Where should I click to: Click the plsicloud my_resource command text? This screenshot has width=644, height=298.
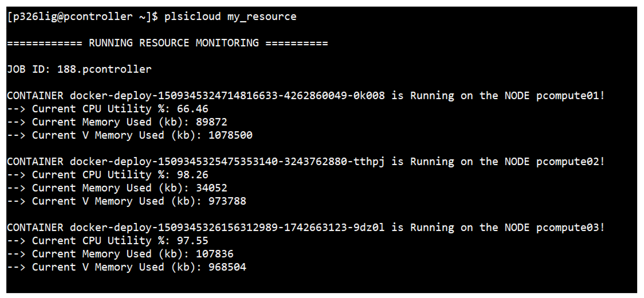click(x=230, y=17)
